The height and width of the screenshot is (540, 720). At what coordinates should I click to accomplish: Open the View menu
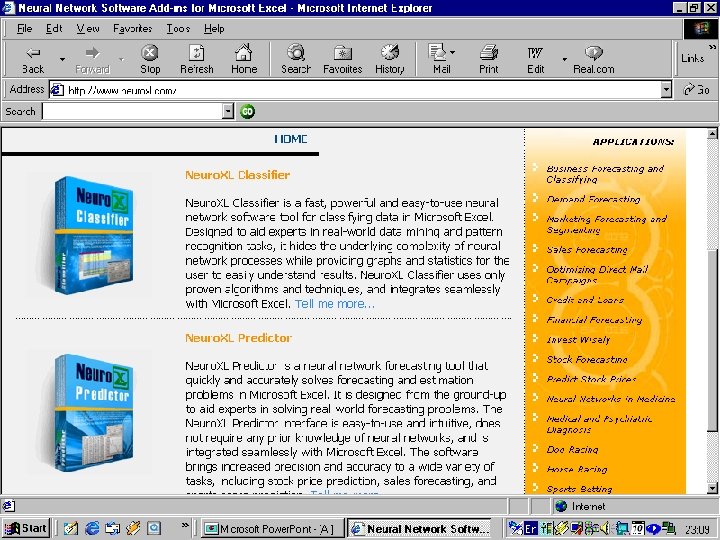88,28
